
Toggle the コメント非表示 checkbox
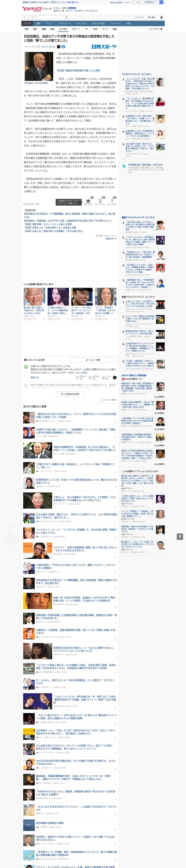[x=102, y=400]
